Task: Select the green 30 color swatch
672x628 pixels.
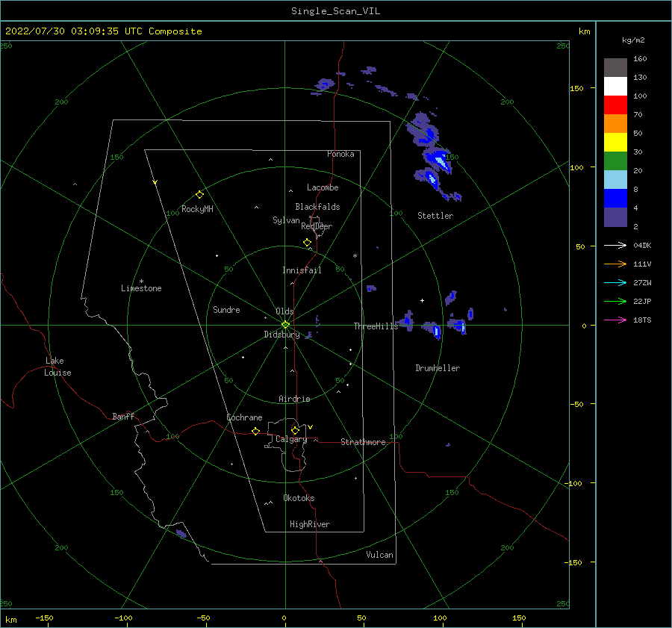Action: (615, 161)
